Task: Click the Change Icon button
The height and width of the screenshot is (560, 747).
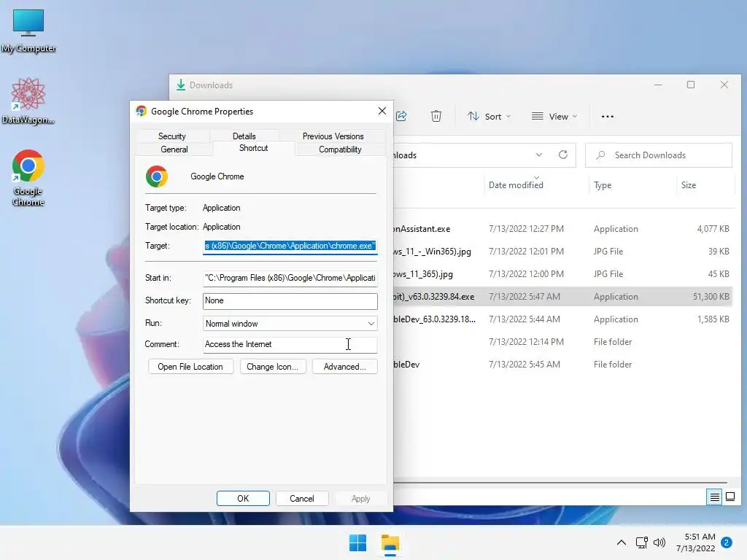Action: [x=273, y=367]
